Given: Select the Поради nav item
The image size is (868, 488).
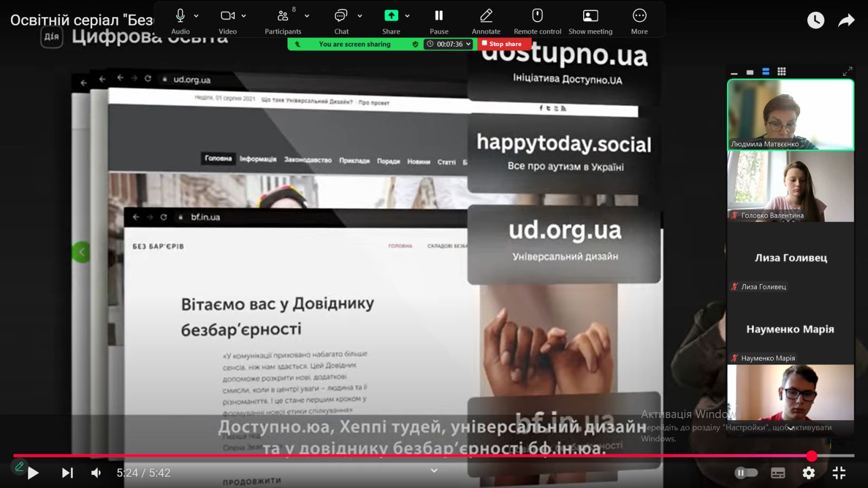Looking at the screenshot, I should [x=388, y=161].
